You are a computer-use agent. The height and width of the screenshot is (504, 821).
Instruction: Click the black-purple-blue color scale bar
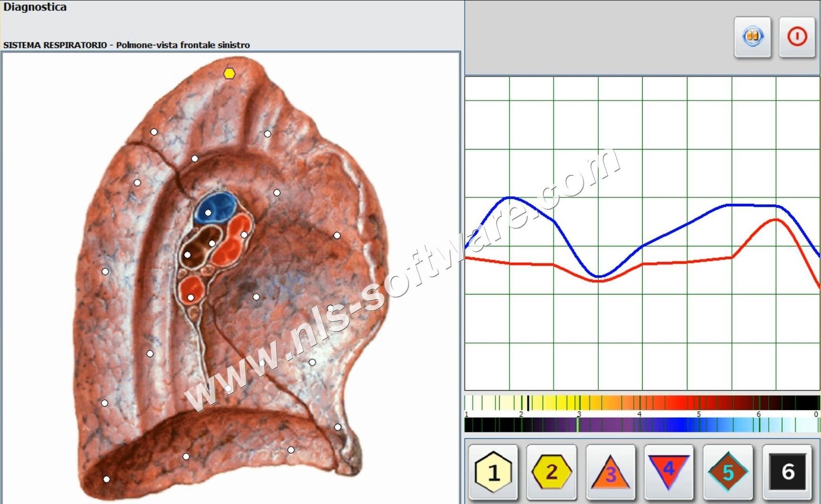[642, 424]
